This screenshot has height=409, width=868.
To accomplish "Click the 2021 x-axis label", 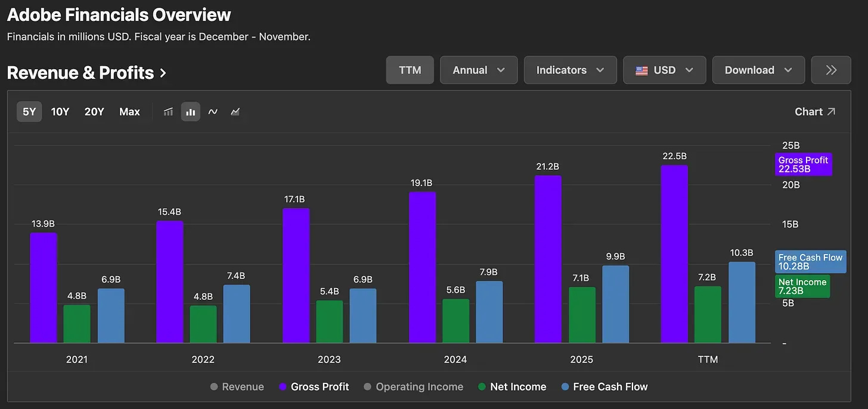I will 77,360.
